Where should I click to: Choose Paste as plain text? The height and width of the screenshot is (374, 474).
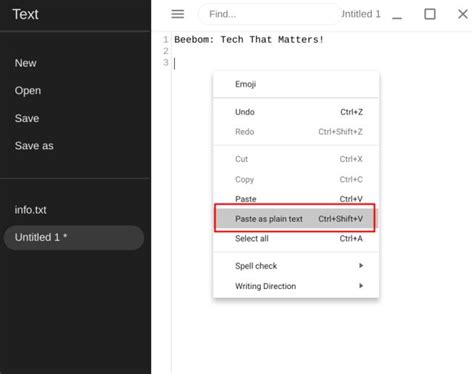click(x=295, y=219)
